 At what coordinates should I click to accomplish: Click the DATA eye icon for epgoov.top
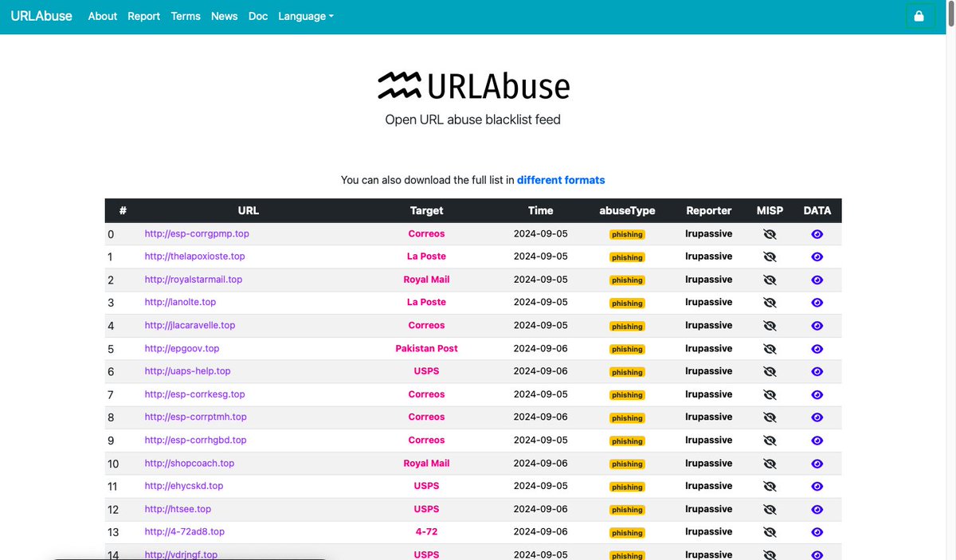tap(816, 348)
